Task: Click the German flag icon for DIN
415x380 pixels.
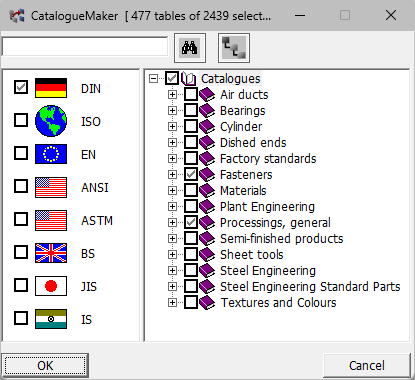Action: 51,88
